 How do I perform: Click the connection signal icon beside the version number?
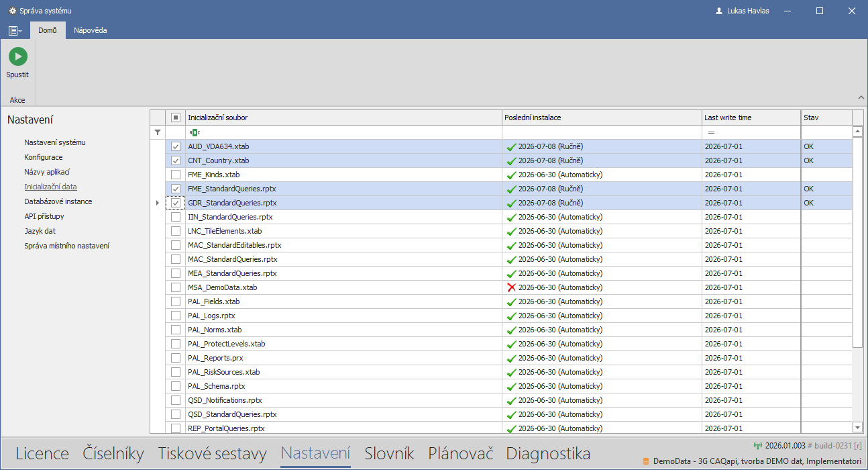758,445
